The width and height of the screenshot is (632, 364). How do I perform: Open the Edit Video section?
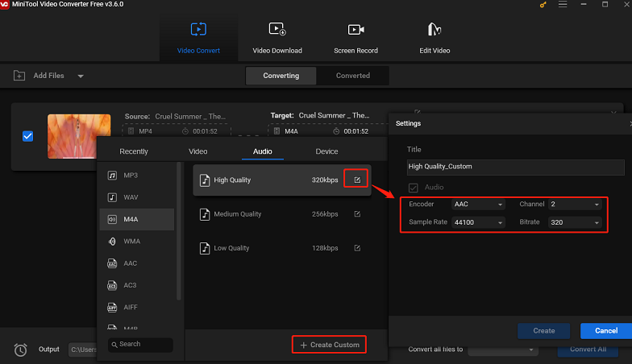click(434, 39)
